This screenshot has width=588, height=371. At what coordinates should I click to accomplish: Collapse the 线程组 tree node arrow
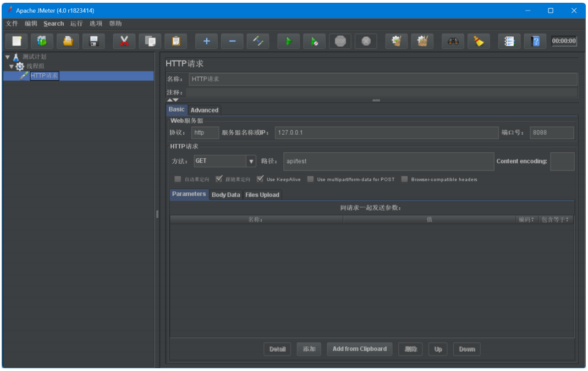click(x=12, y=67)
